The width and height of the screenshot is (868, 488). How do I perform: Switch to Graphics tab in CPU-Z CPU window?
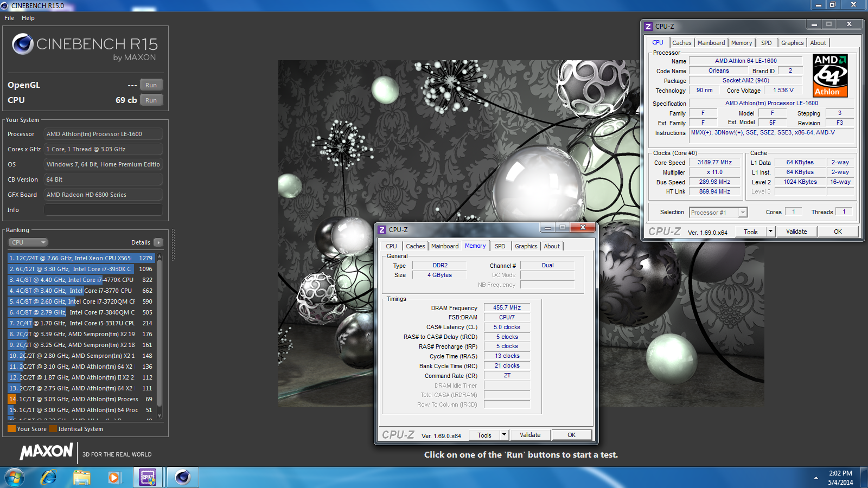[x=793, y=43]
